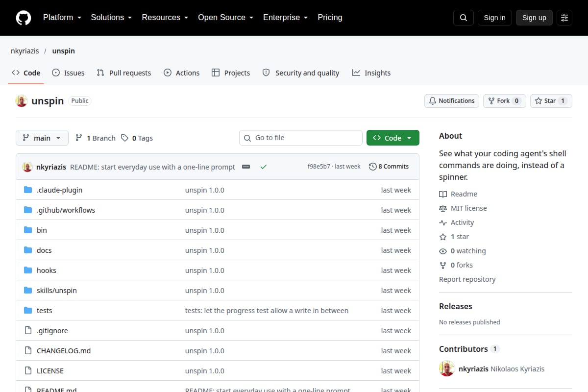Expand the Solutions menu
Viewport: 588px width, 392px height.
pos(111,18)
